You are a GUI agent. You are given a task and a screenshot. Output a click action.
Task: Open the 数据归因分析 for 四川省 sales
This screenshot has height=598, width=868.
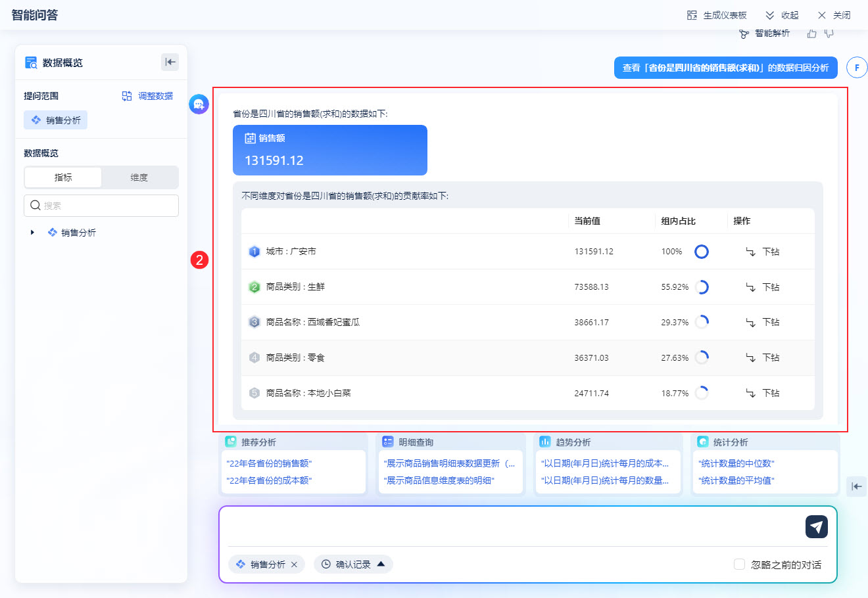tap(726, 68)
